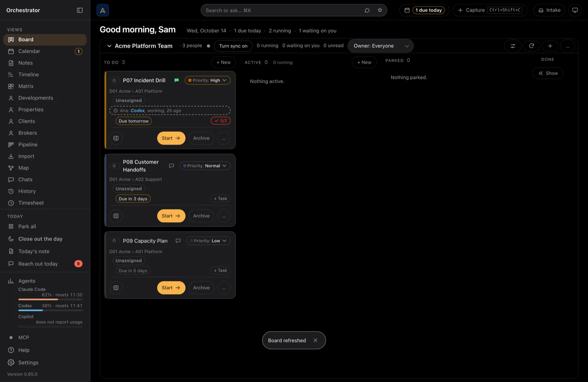Open the Priority: Normal dropdown
The height and width of the screenshot is (382, 588).
205,166
